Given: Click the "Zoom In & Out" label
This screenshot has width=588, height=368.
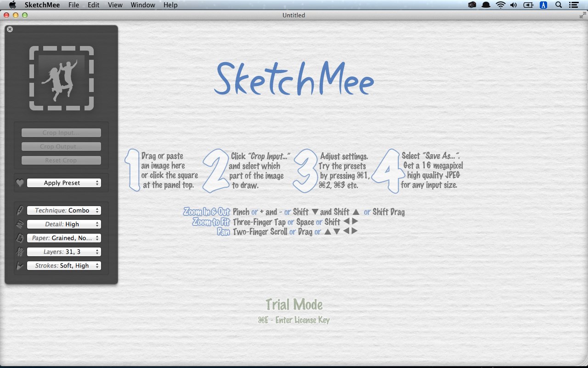Looking at the screenshot, I should [207, 212].
